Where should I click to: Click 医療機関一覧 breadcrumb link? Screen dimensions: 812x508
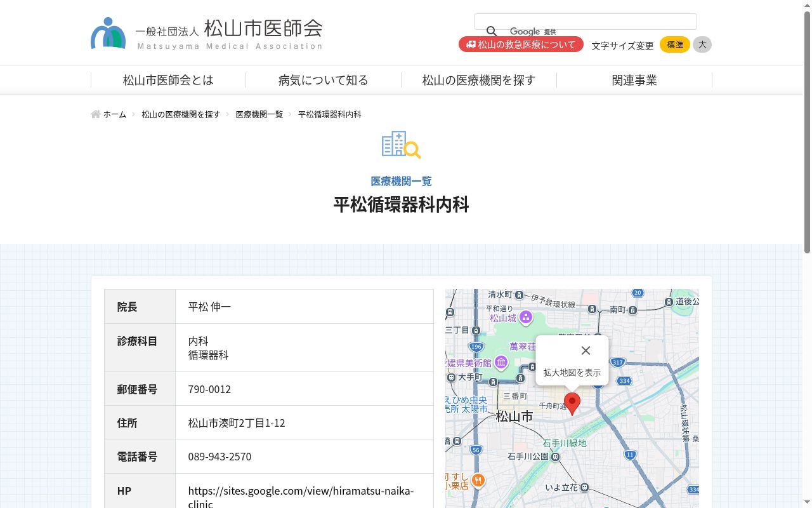tap(259, 114)
